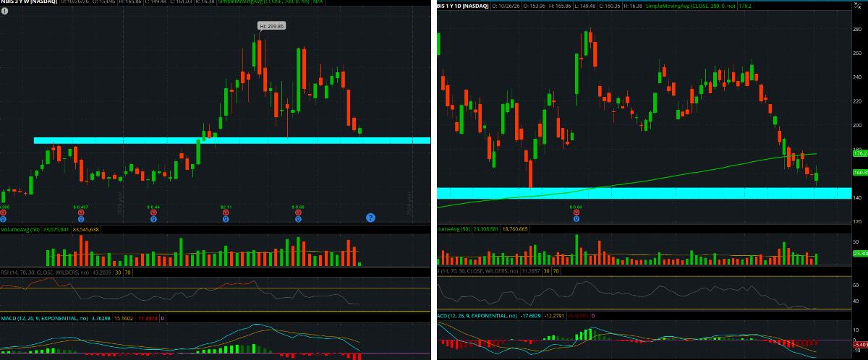Click the daily MACD value -17.6829
The height and width of the screenshot is (360, 868).
tap(530, 316)
